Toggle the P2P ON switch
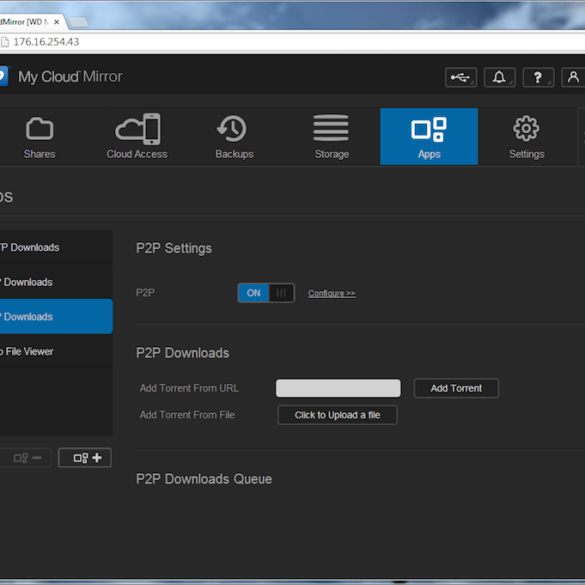The height and width of the screenshot is (585, 585). click(x=266, y=293)
